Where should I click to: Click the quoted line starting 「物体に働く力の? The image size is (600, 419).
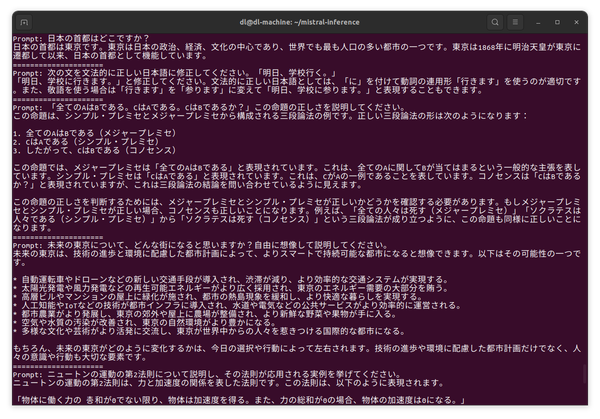(x=240, y=400)
